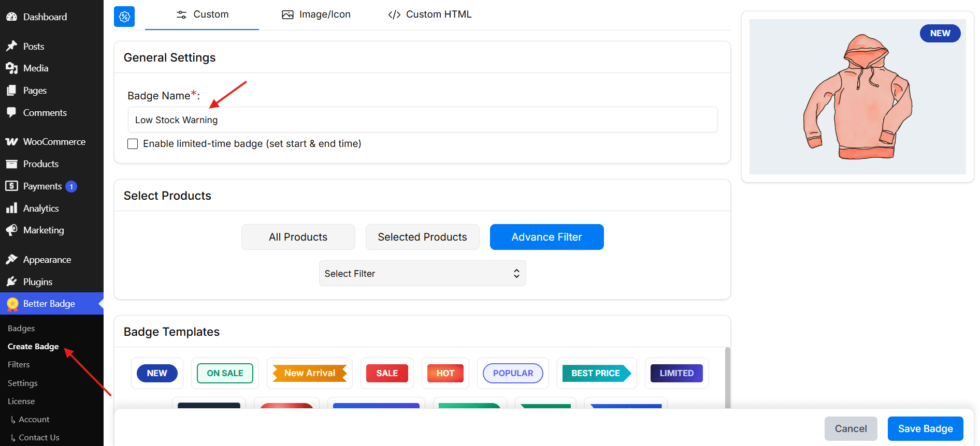Open the Select Filter dropdown

[423, 273]
